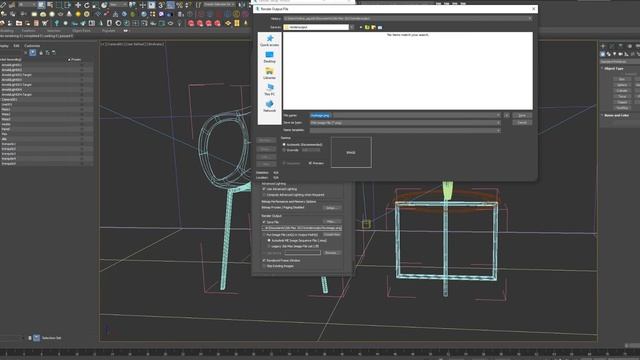640x360 pixels.
Task: Click the Create New Folder icon
Action: click(x=373, y=27)
